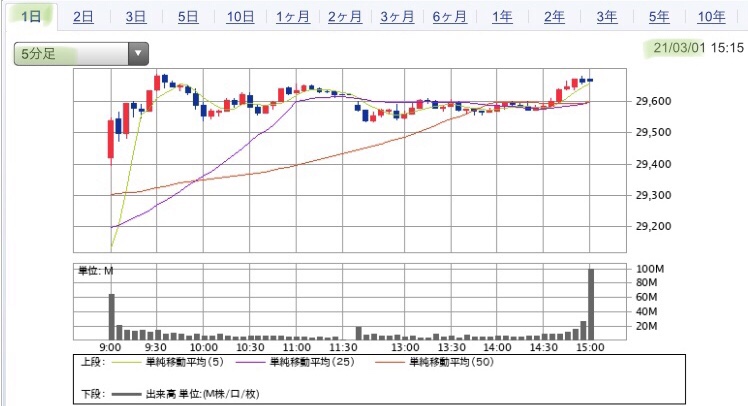748x406 pixels.
Task: Click the 10:30 time axis label
Action: point(250,347)
